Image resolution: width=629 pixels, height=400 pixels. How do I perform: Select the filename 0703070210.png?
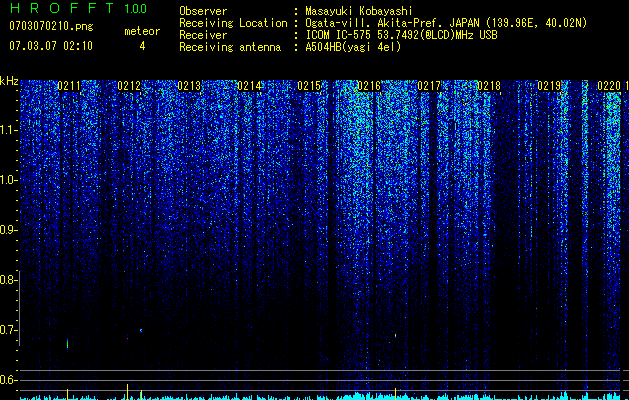(51, 27)
